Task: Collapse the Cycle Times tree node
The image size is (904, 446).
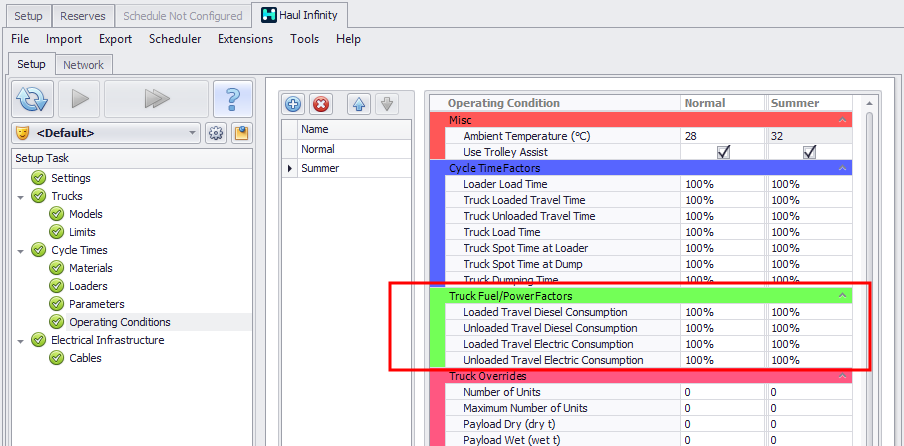Action: click(21, 251)
